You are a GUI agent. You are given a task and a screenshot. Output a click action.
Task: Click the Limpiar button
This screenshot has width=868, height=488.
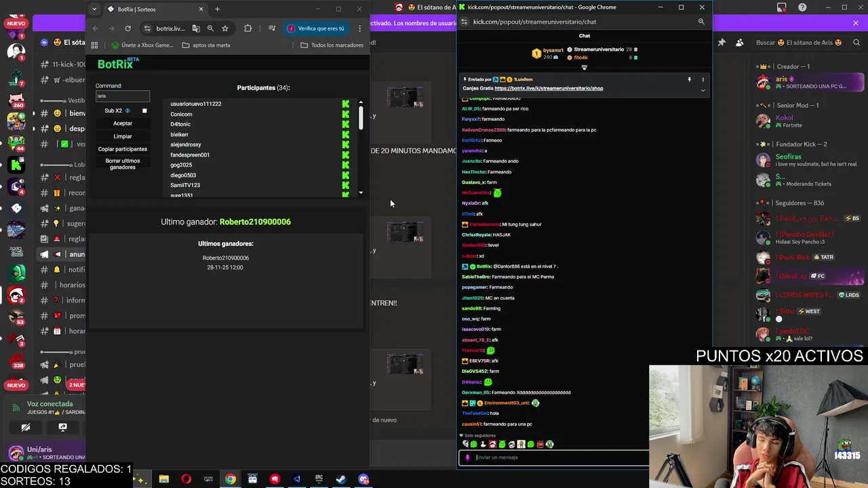(123, 136)
